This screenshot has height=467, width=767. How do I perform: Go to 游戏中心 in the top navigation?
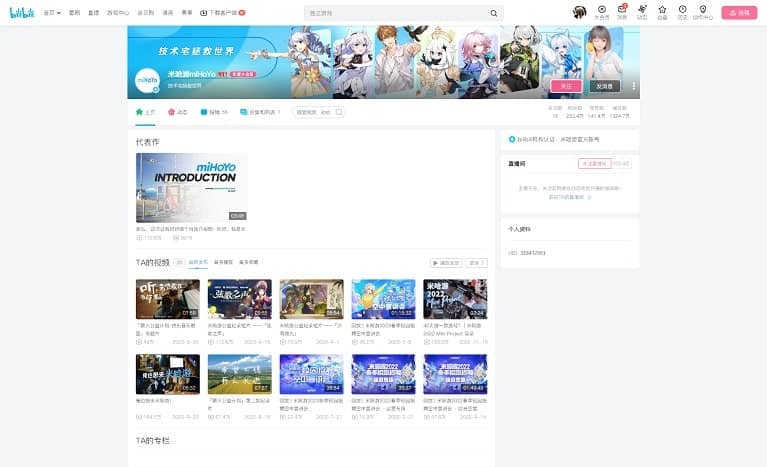(118, 13)
